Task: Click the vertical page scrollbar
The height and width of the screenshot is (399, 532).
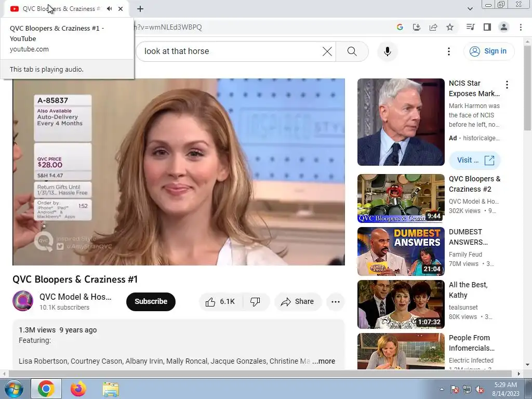Action: [527, 88]
